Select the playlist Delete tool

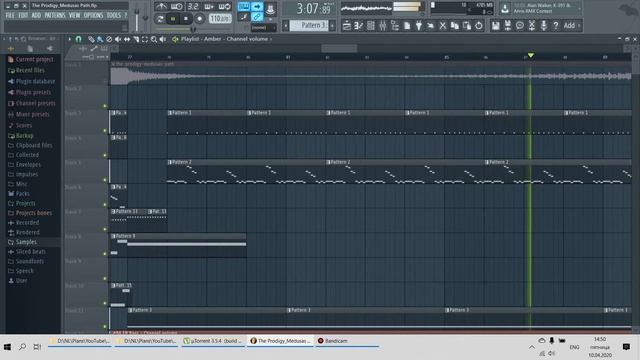click(109, 39)
